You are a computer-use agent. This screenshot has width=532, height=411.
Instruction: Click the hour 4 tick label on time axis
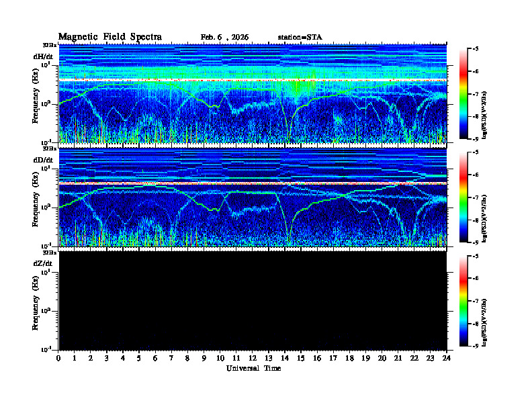pyautogui.click(x=123, y=358)
